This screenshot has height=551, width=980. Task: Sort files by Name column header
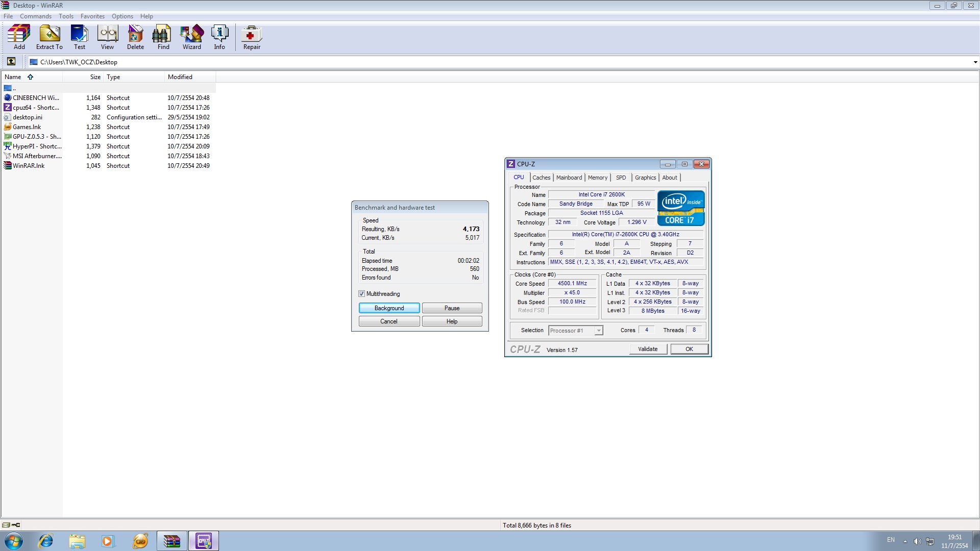click(x=13, y=77)
